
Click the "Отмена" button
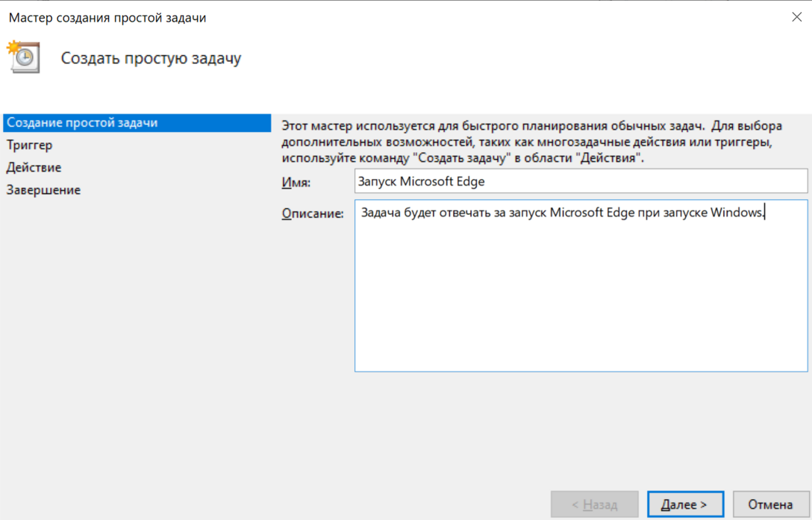click(771, 505)
